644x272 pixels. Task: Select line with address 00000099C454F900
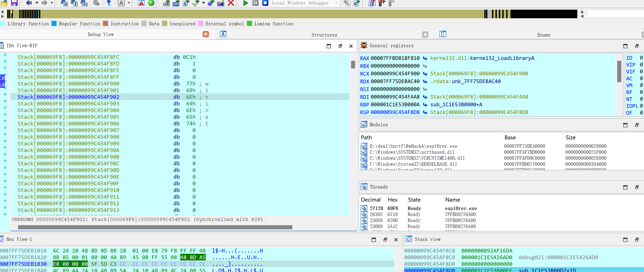pyautogui.click(x=180, y=84)
